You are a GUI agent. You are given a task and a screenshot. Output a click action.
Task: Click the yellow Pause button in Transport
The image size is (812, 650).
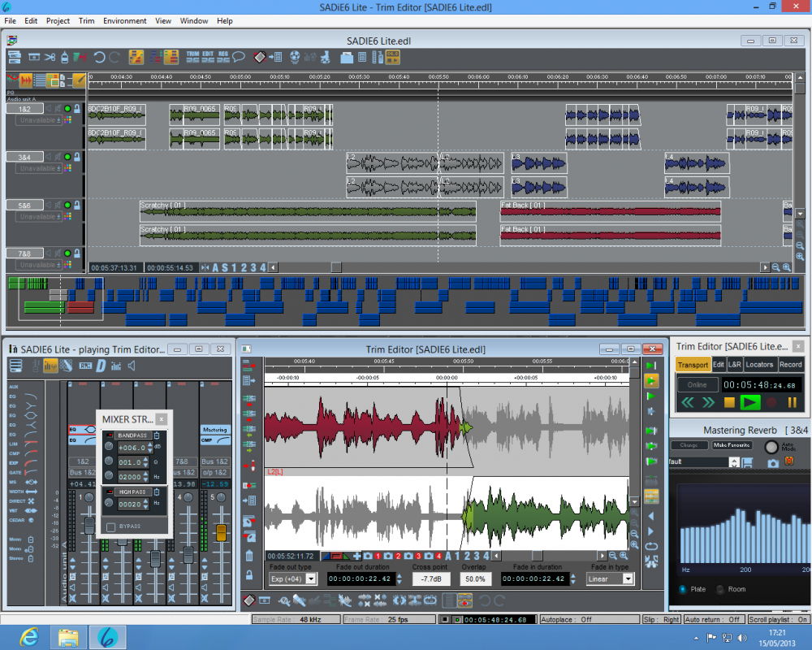[792, 402]
